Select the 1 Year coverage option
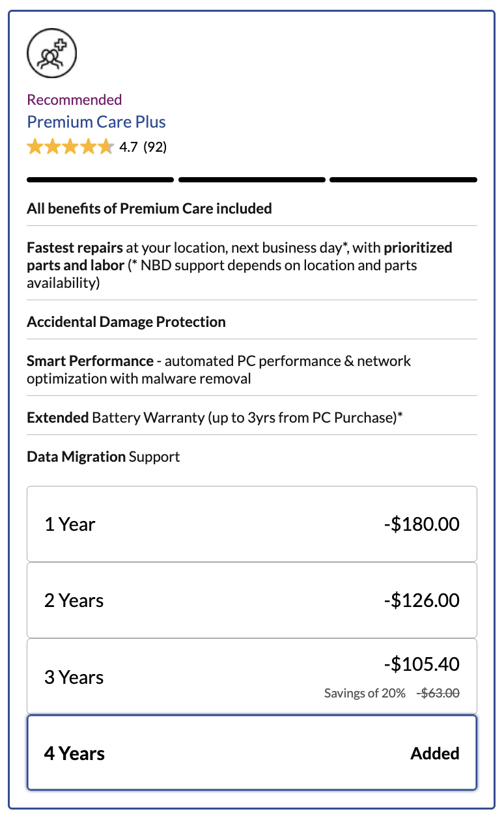The image size is (504, 818). click(251, 524)
